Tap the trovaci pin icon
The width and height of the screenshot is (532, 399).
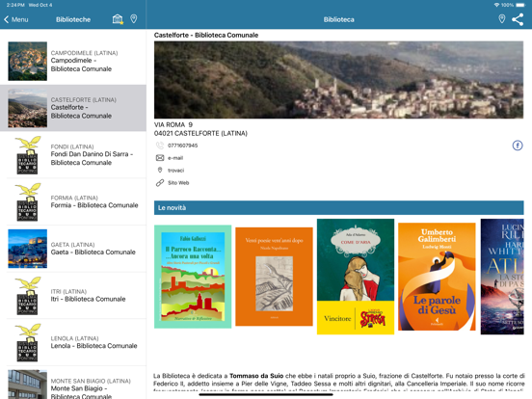160,170
